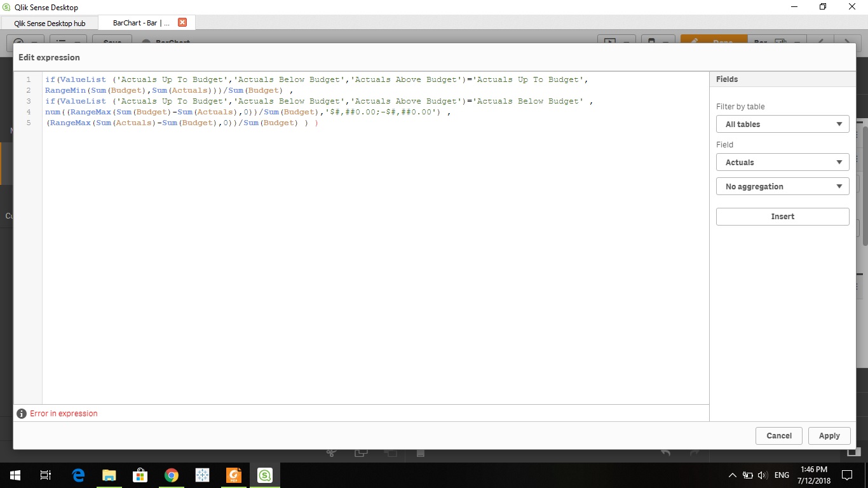This screenshot has width=868, height=488.
Task: Click the Insert button in the Fields panel
Action: tap(783, 217)
